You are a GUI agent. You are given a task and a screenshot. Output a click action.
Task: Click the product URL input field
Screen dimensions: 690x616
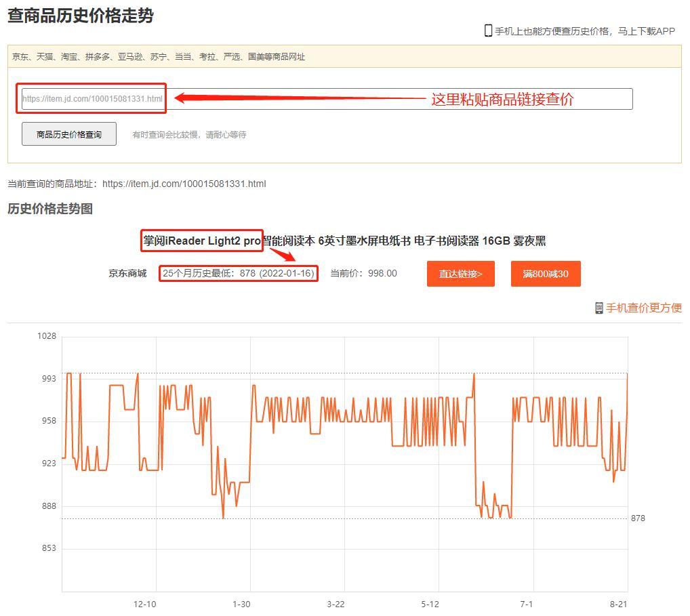coord(327,99)
